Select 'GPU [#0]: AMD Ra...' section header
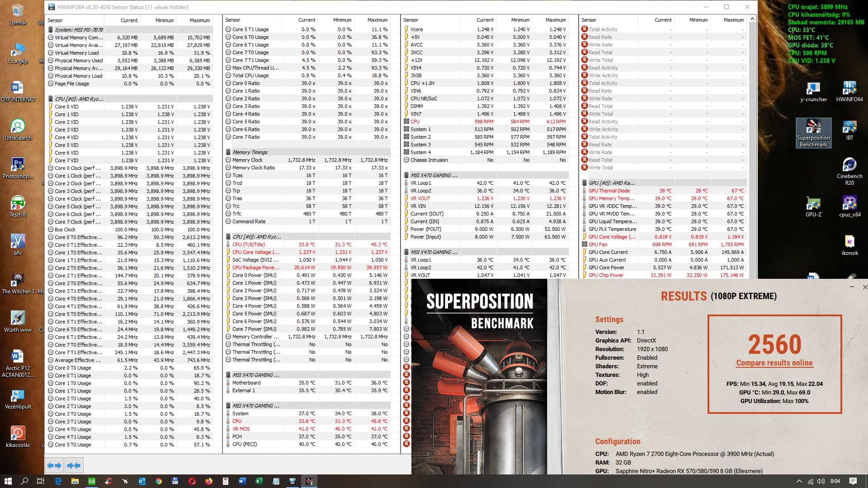The width and height of the screenshot is (868, 488). (664, 183)
